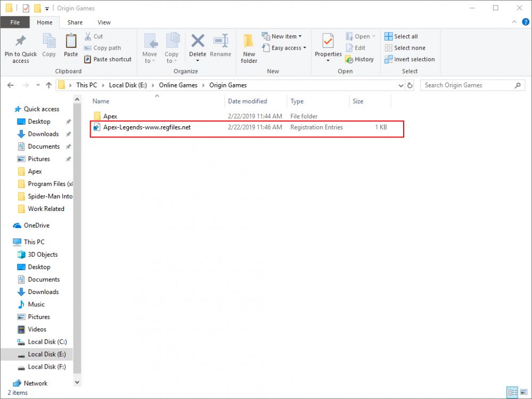Switch to the View ribbon tab
Image resolution: width=532 pixels, height=399 pixels.
click(x=104, y=22)
